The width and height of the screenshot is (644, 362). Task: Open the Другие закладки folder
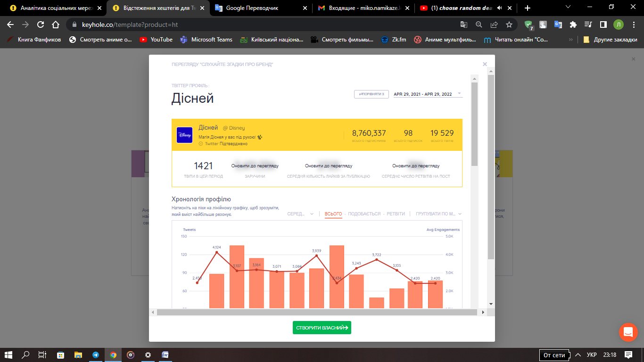click(610, 40)
